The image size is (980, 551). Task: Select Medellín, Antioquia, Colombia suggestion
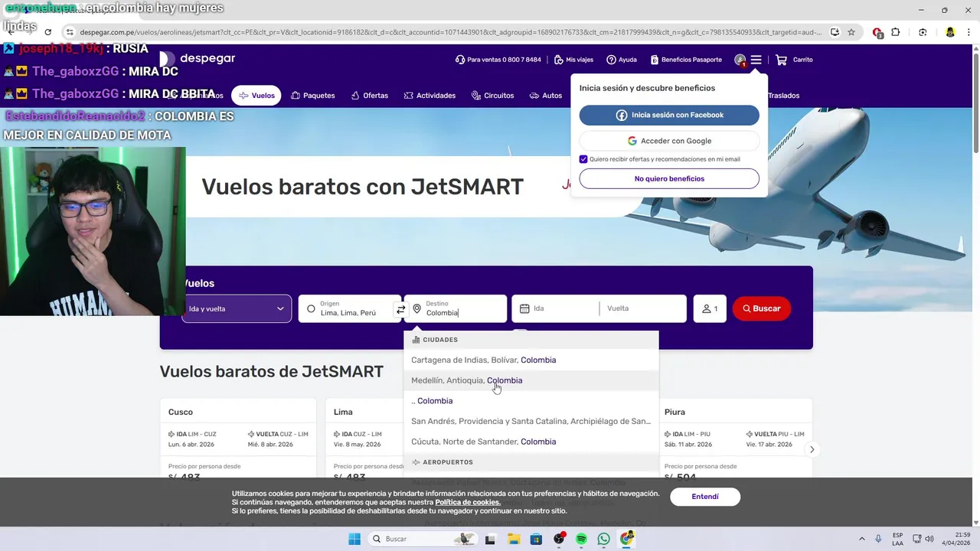(531, 380)
